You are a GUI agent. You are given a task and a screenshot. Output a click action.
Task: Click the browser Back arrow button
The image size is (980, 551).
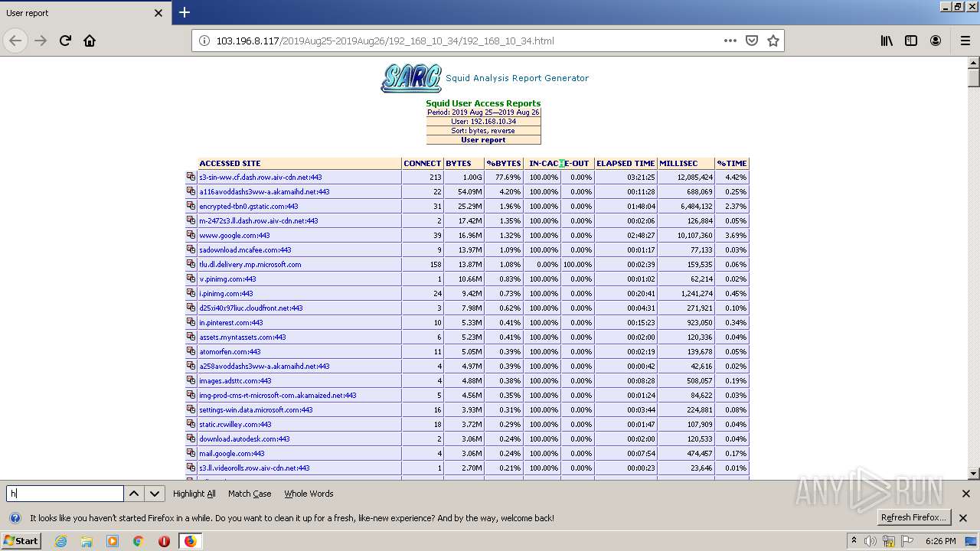(x=15, y=41)
